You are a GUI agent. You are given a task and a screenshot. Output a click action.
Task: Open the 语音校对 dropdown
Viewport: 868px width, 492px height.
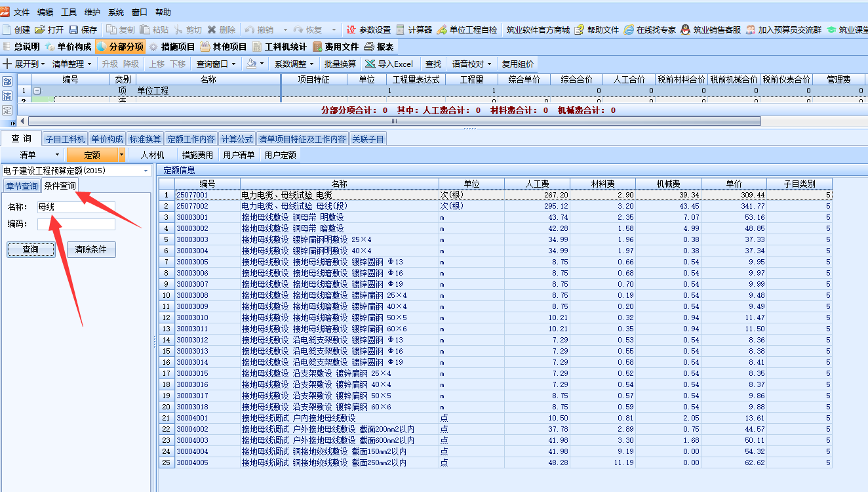click(472, 64)
